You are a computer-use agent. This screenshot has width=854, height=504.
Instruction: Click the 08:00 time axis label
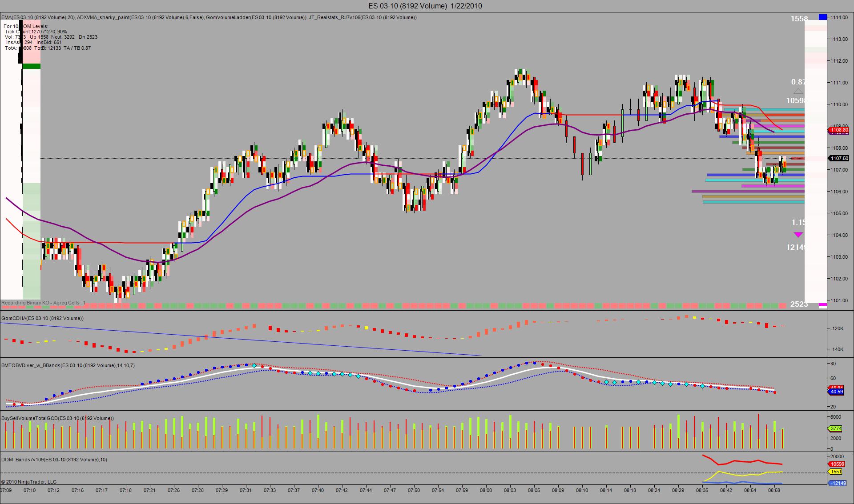pyautogui.click(x=486, y=490)
